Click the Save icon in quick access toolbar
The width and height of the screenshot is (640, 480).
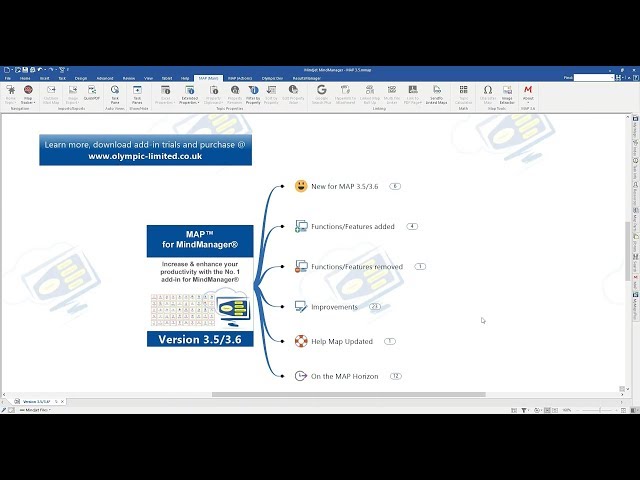coord(25,70)
